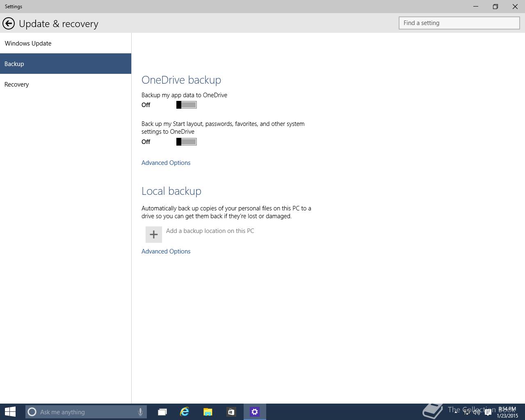This screenshot has width=525, height=420.
Task: Click the plus icon to add backup location
Action: click(x=154, y=234)
